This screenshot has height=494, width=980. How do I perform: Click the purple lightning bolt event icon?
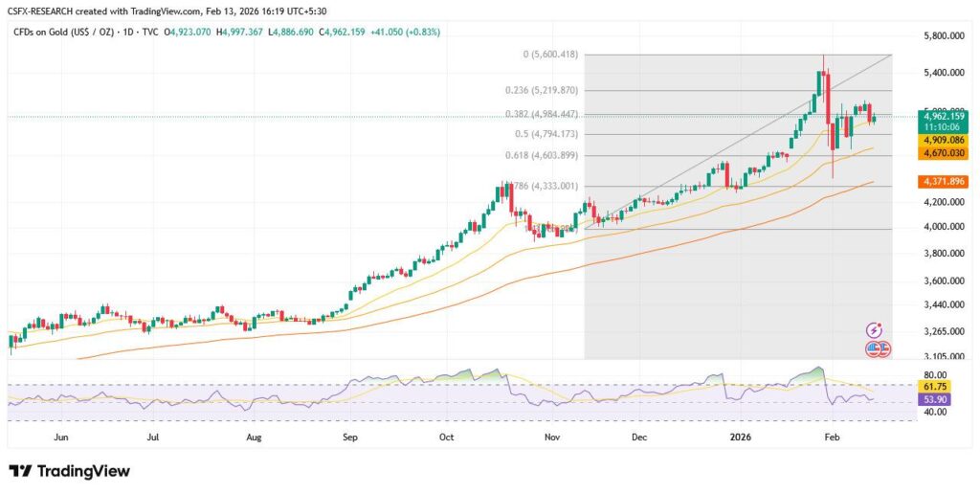click(873, 329)
